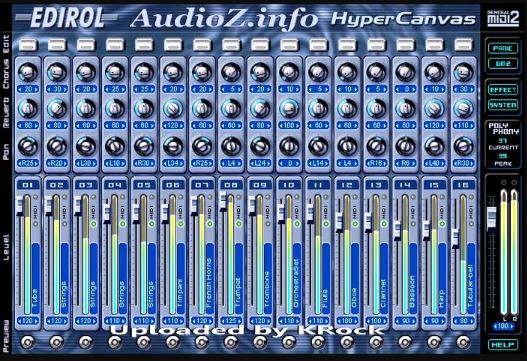Screen dimensions: 527x361
Task: Click the PANIC button
Action: [x=503, y=48]
